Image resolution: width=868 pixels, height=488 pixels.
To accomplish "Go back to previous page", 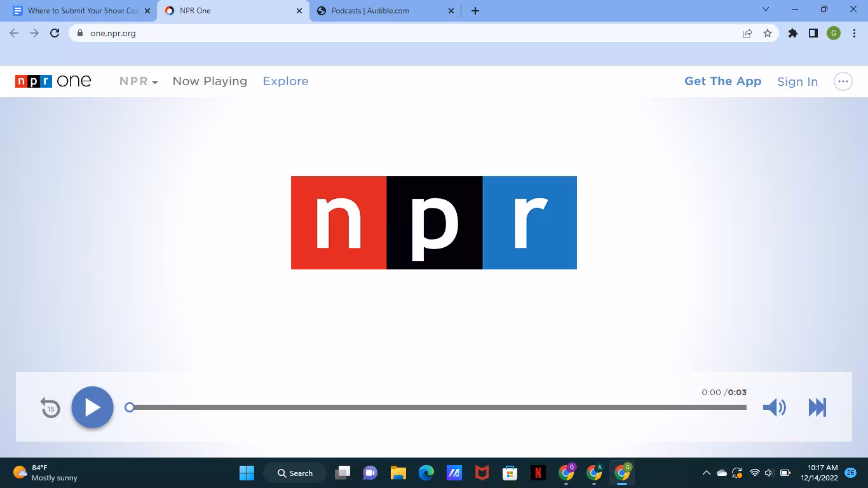I will 15,34.
